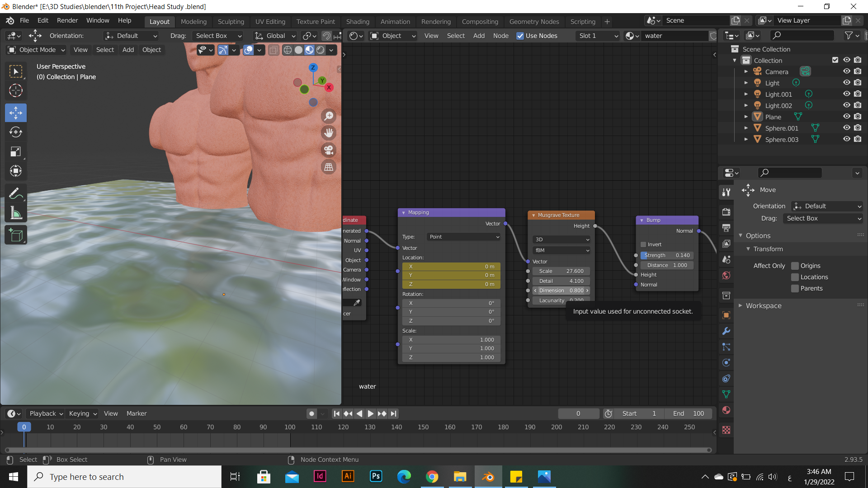Choose the Add Cube tool

tap(16, 235)
